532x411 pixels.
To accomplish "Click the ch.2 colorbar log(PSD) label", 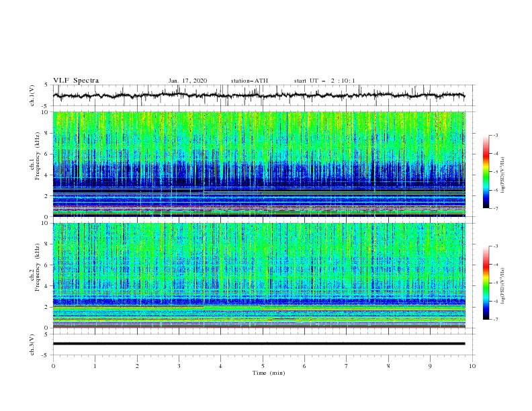I will tap(502, 286).
